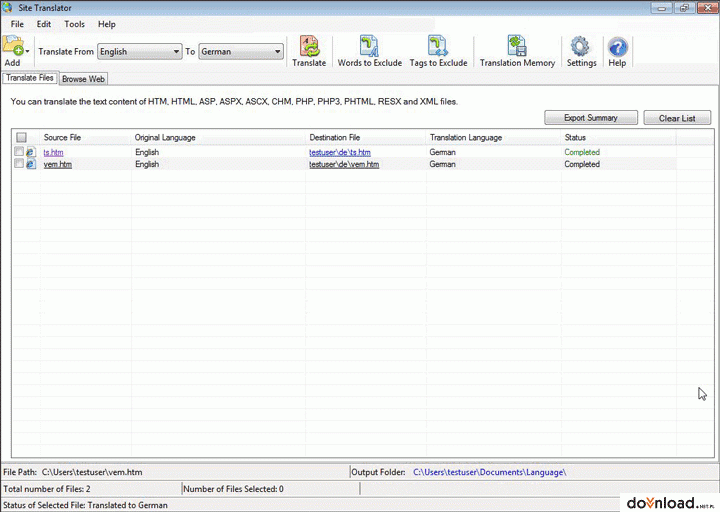Open Tags to Exclude tool
The width and height of the screenshot is (720, 512).
pos(438,51)
